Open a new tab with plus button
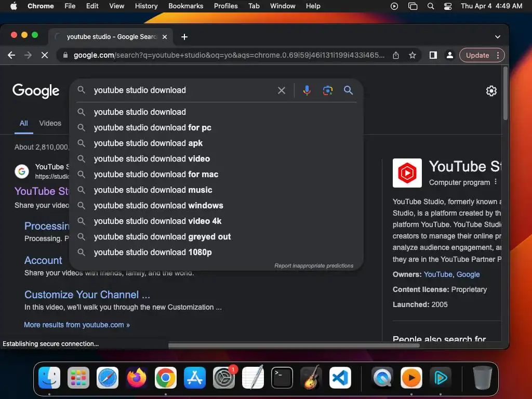 click(x=184, y=37)
